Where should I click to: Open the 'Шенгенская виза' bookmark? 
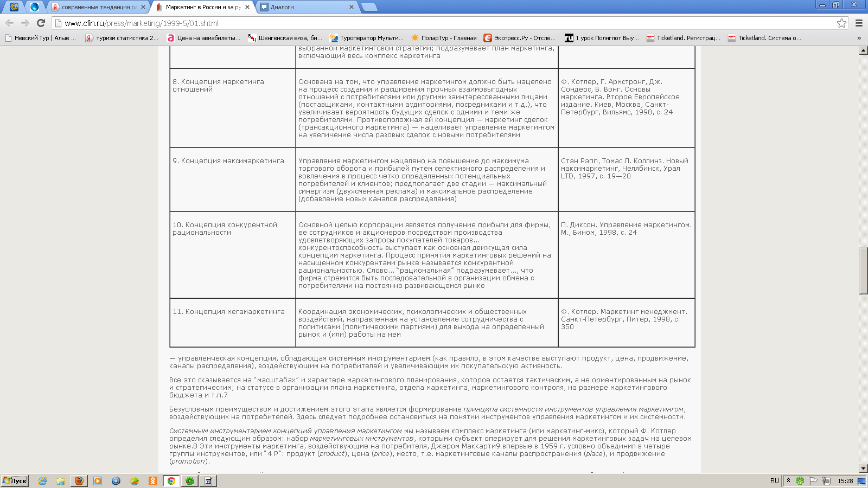[x=285, y=38]
